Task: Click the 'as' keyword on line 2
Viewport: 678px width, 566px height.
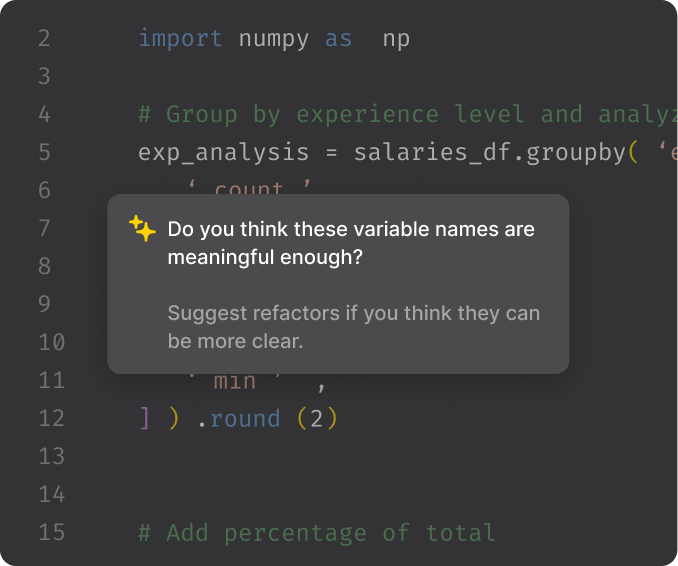Action: [338, 39]
